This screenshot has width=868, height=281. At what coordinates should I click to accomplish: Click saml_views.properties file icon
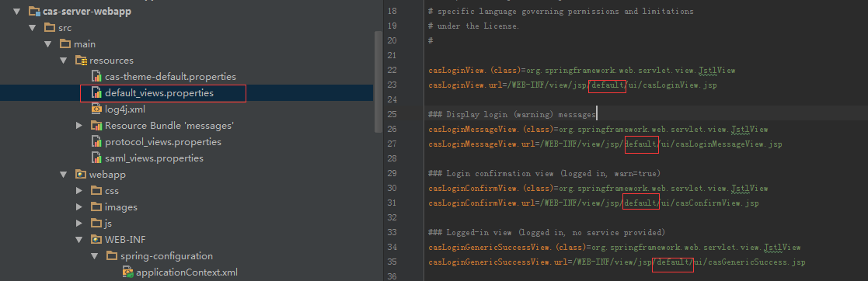tap(96, 158)
